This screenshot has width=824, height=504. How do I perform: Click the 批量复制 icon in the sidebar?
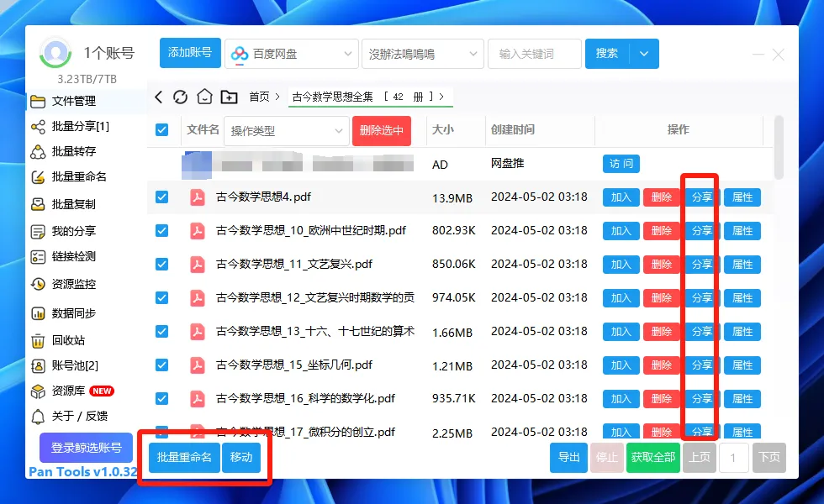[x=38, y=204]
